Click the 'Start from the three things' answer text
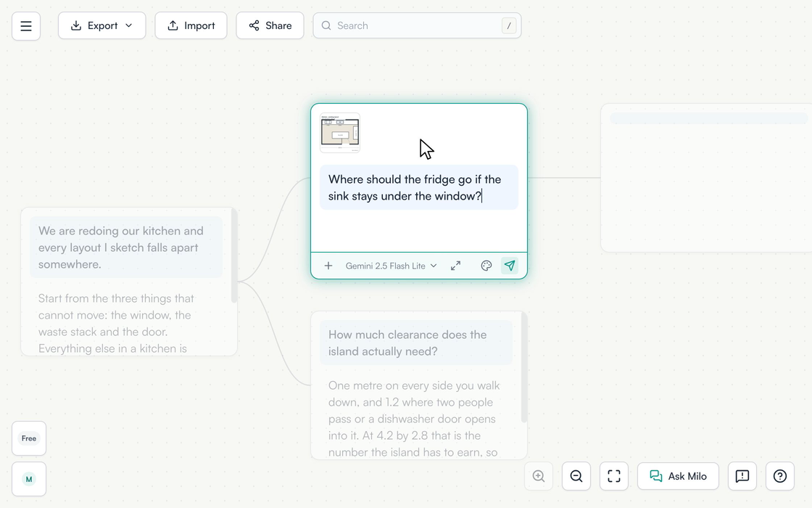812x508 pixels. pyautogui.click(x=116, y=323)
